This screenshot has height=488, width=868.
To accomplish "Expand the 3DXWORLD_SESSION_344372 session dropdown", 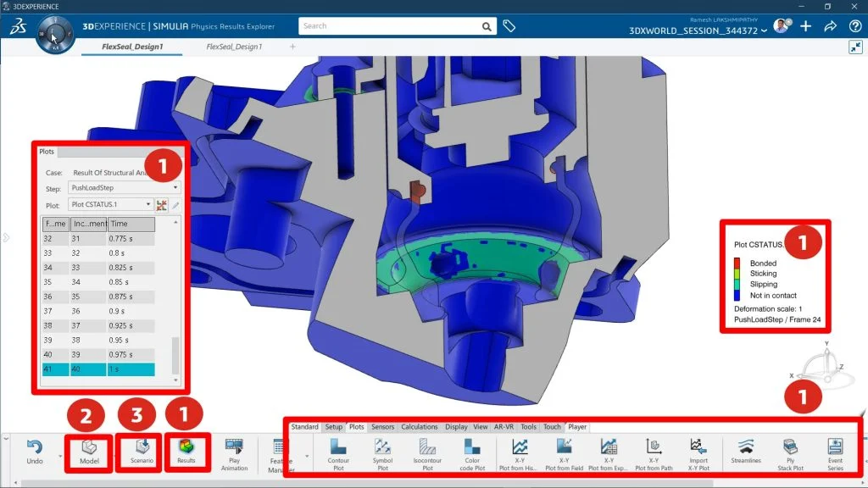I will tap(765, 31).
